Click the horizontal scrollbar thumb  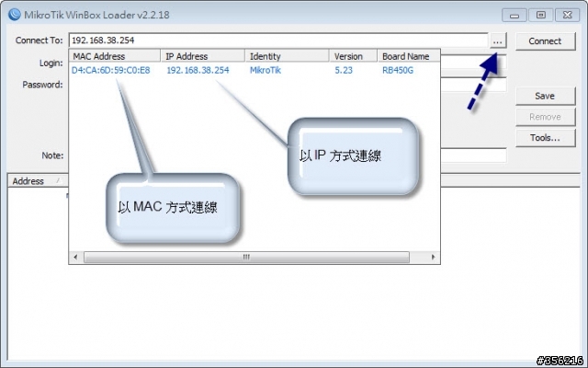(x=245, y=258)
